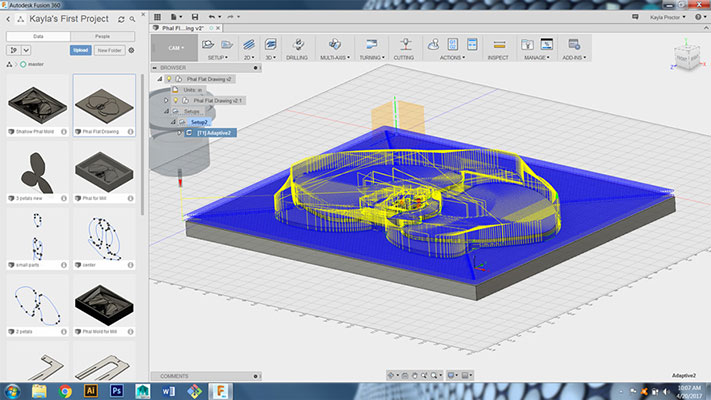This screenshot has width=711, height=400.
Task: Open the 2D dropdown menu
Action: (x=249, y=58)
